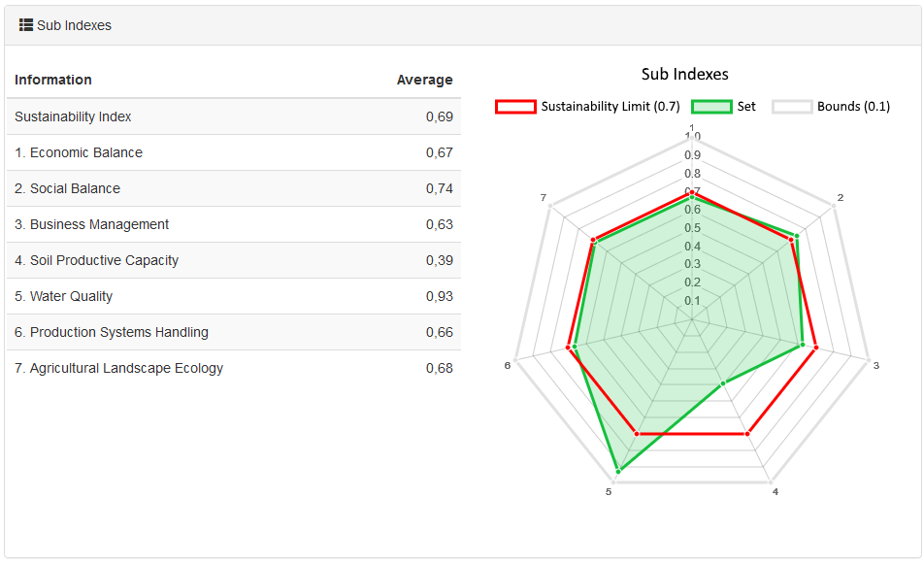
Task: Click the red Sustainability Limit legend swatch
Action: [515, 107]
